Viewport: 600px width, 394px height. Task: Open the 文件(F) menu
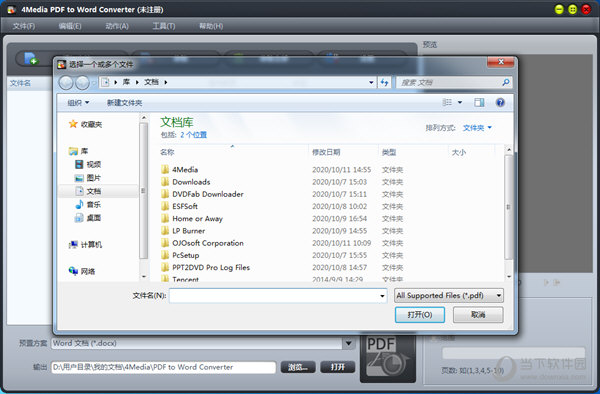pos(24,26)
